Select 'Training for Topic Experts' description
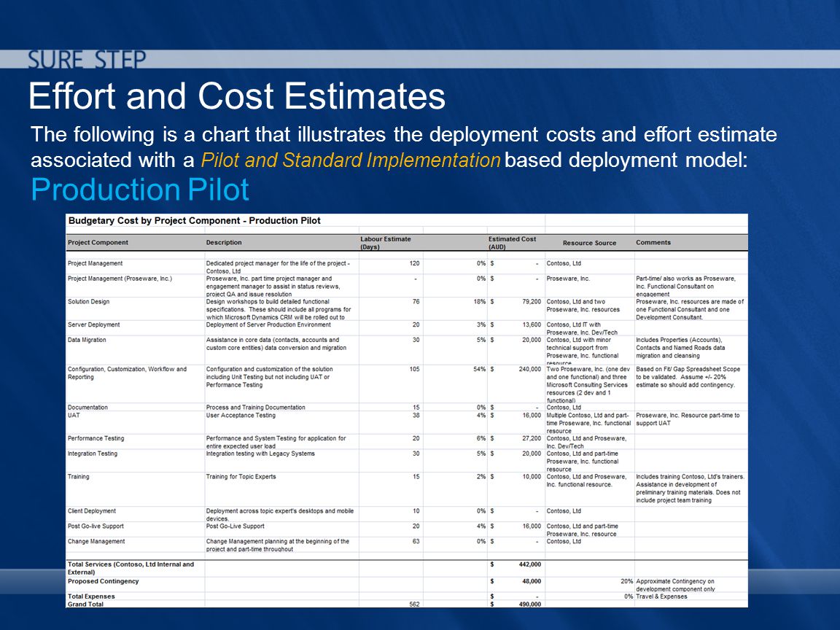This screenshot has height=630, width=840. tap(241, 477)
